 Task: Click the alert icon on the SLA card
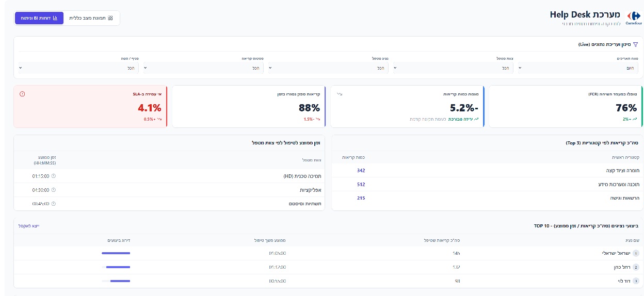[x=22, y=94]
